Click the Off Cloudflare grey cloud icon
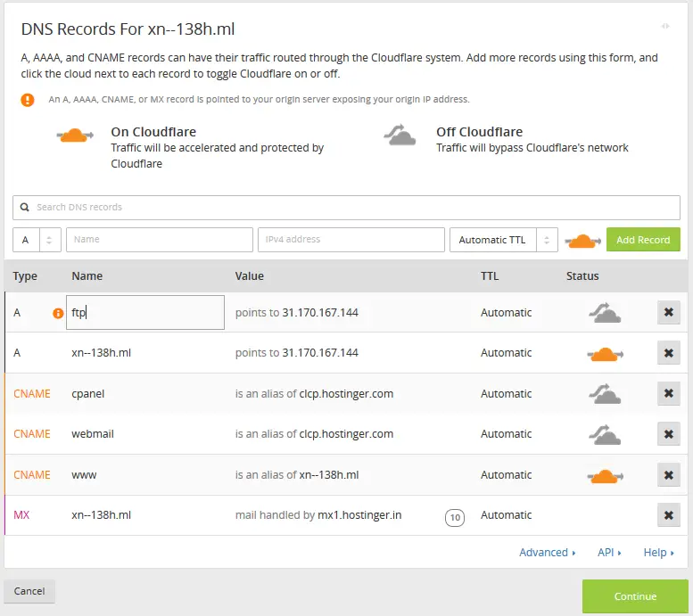This screenshot has height=616, width=693. (400, 136)
